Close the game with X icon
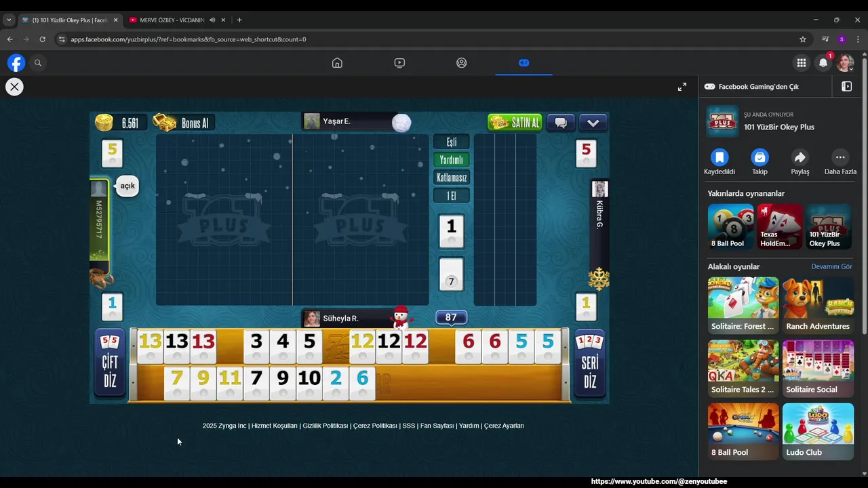 coord(14,87)
